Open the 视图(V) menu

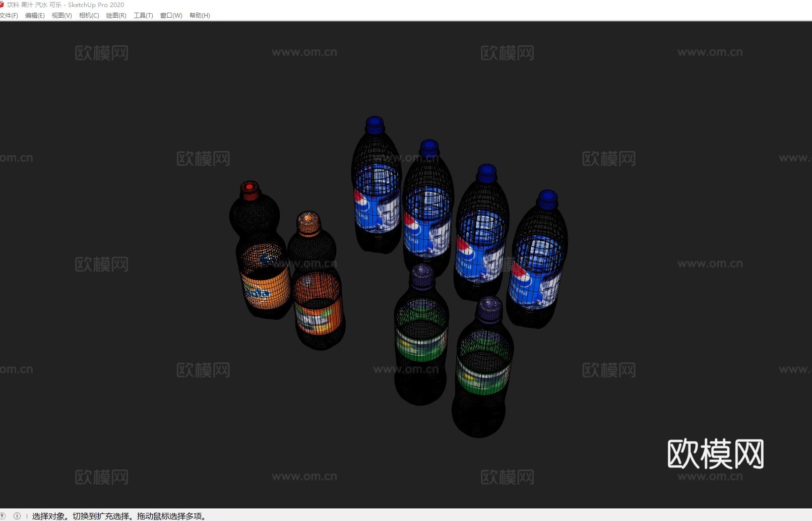click(61, 16)
